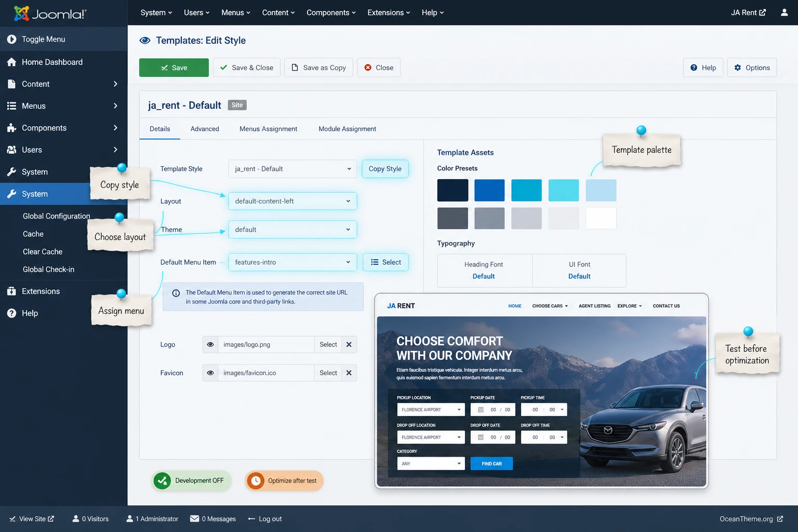Open the user account icon in header
798x532 pixels.
[x=784, y=12]
